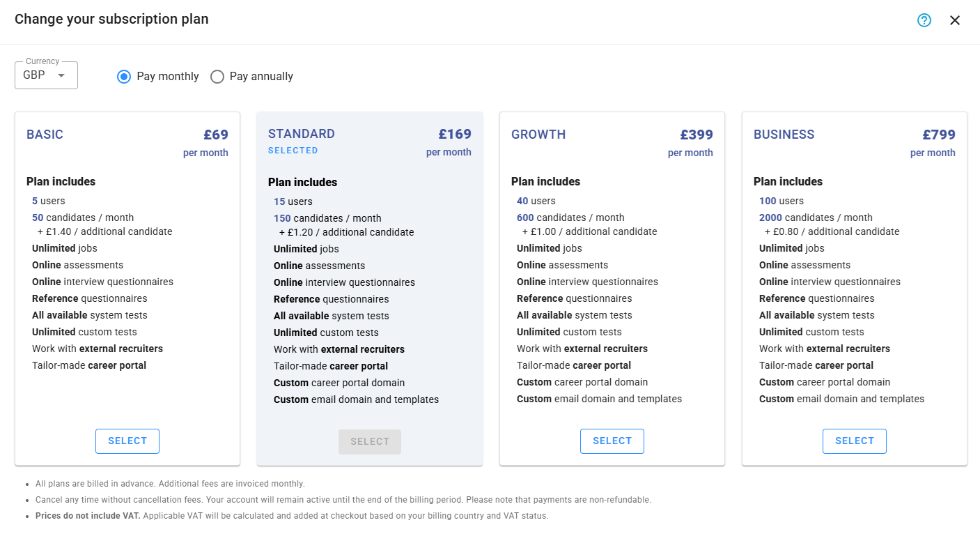Image resolution: width=980 pixels, height=534 pixels.
Task: Click the Currency dropdown arrow
Action: pos(61,75)
